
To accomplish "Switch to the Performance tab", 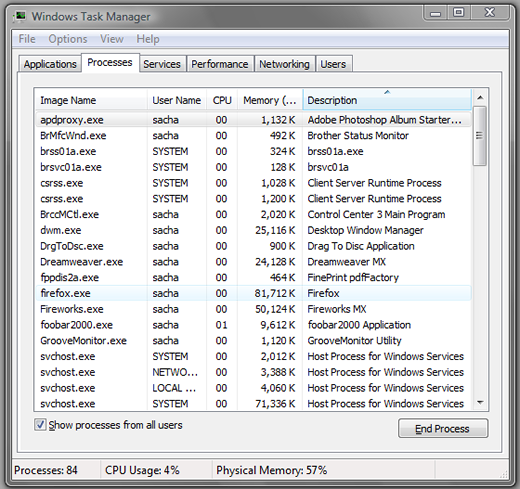I will (x=220, y=64).
